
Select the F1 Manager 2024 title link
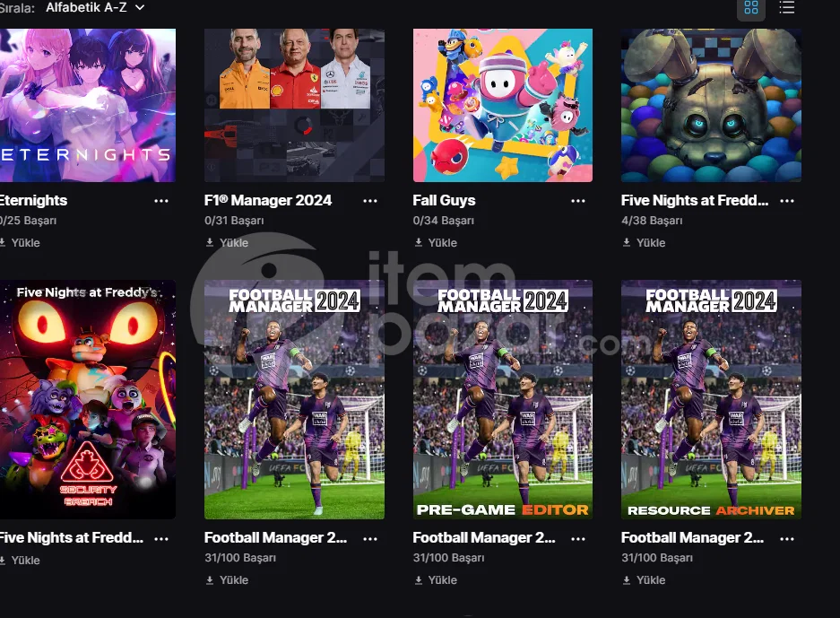click(x=268, y=200)
